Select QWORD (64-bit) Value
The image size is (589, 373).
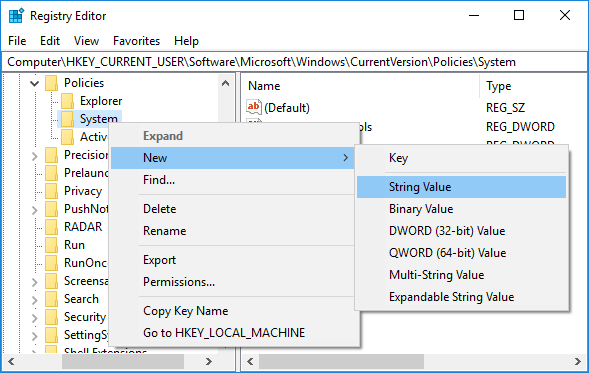[461, 253]
